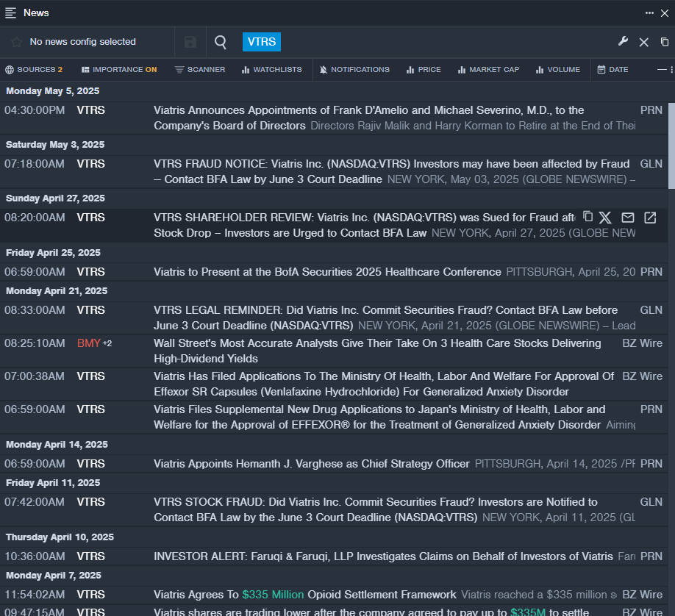Open the DATE filter

612,70
